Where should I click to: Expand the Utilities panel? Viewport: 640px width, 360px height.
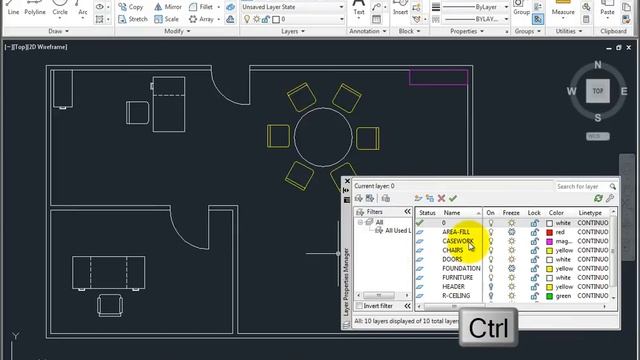[569, 31]
